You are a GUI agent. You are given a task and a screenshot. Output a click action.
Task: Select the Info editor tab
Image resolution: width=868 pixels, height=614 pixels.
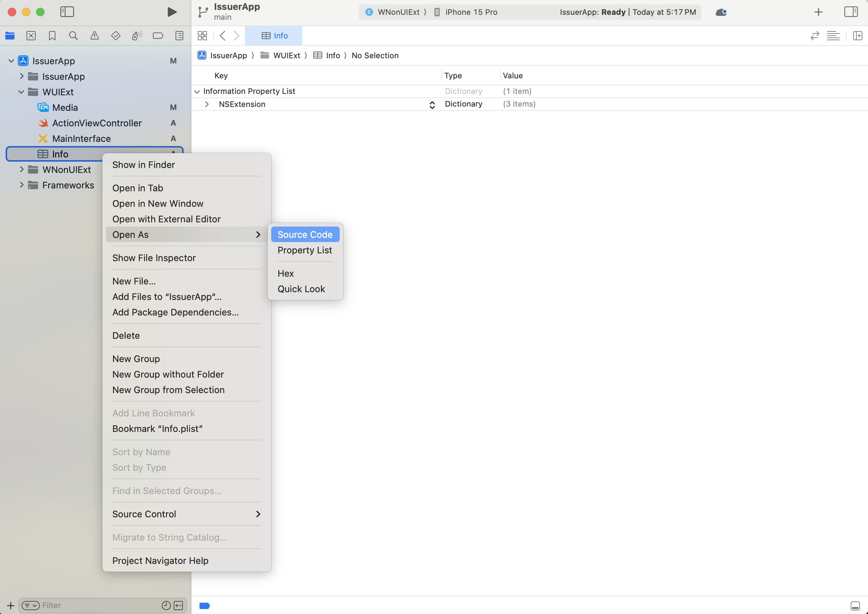[274, 36]
